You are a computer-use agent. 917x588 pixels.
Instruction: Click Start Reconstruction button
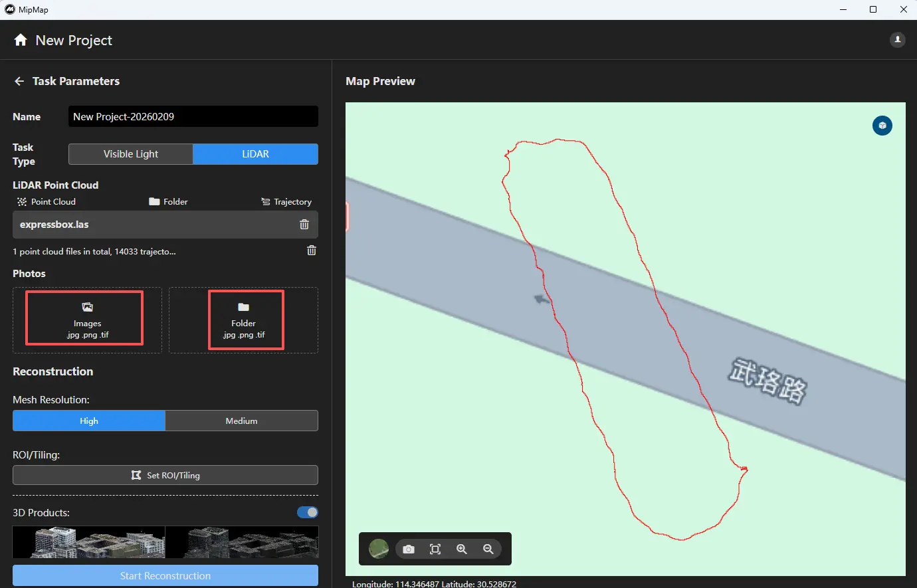165,575
